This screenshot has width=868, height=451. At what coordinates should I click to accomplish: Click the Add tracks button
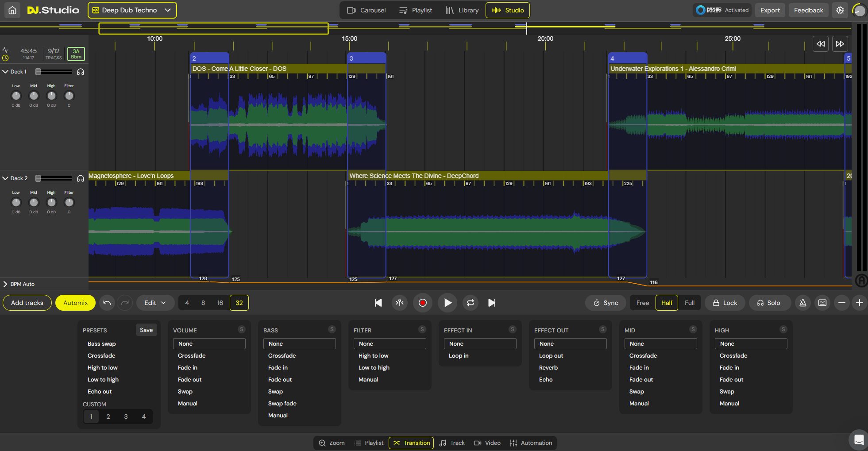click(x=27, y=303)
